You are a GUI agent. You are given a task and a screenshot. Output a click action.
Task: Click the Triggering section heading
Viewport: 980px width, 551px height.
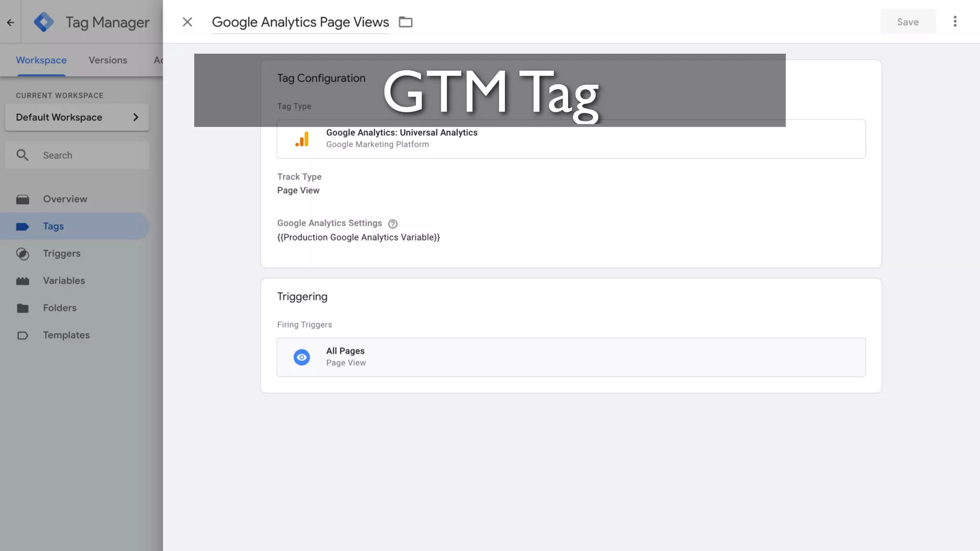(302, 297)
